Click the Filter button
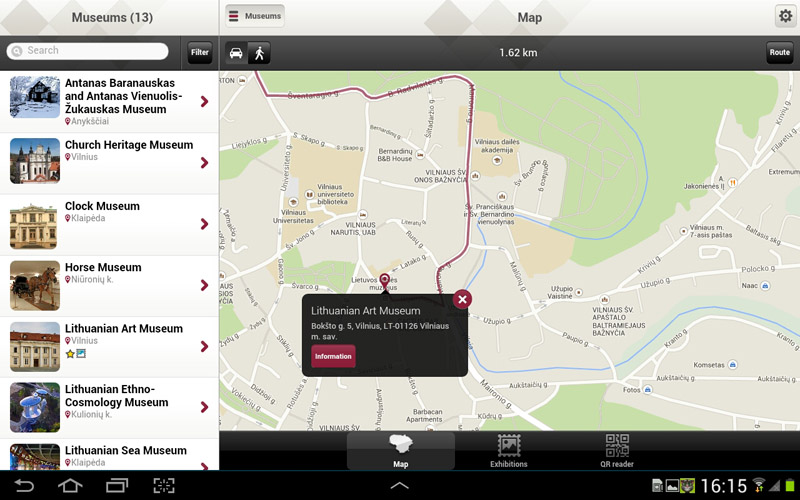The width and height of the screenshot is (800, 500). click(x=199, y=52)
